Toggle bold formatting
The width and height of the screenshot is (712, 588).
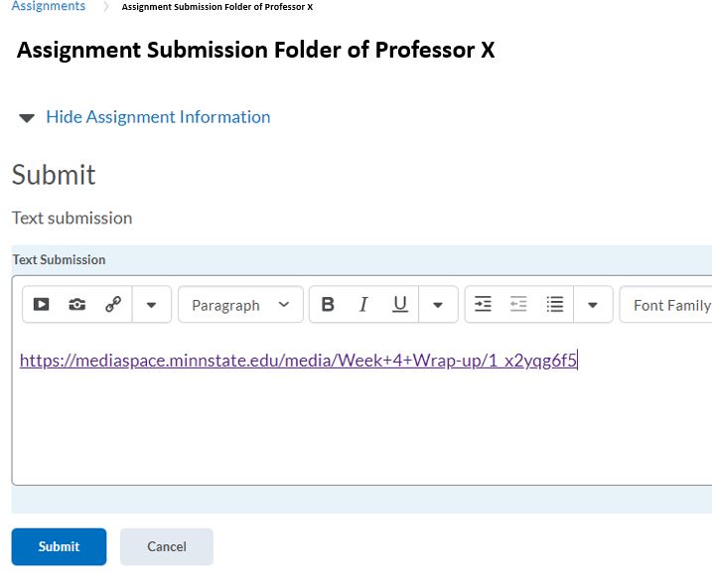[x=328, y=305]
